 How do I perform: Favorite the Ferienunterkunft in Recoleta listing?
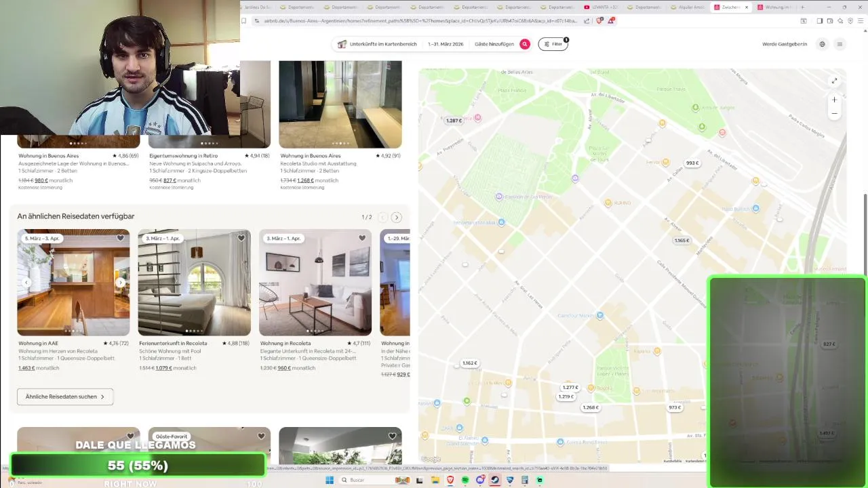pyautogui.click(x=241, y=238)
